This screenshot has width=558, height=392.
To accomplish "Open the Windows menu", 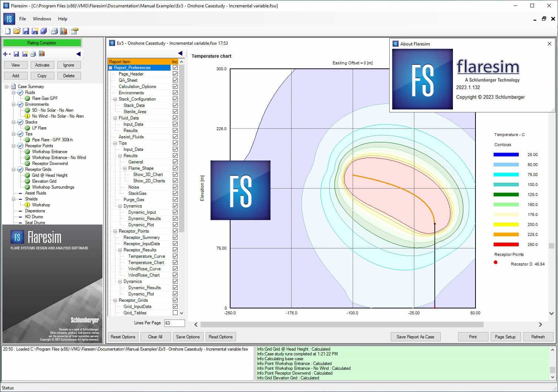I will [42, 19].
